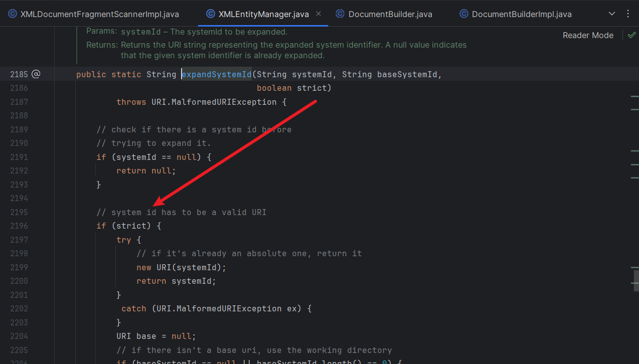Click the class icon on the DocumentBuilder.java tab
The height and width of the screenshot is (364, 639).
tap(340, 14)
